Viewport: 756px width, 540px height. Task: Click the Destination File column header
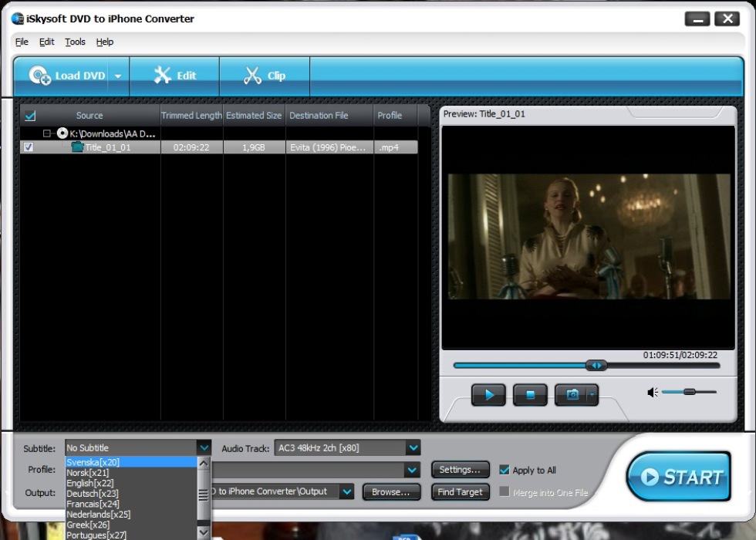pos(329,116)
